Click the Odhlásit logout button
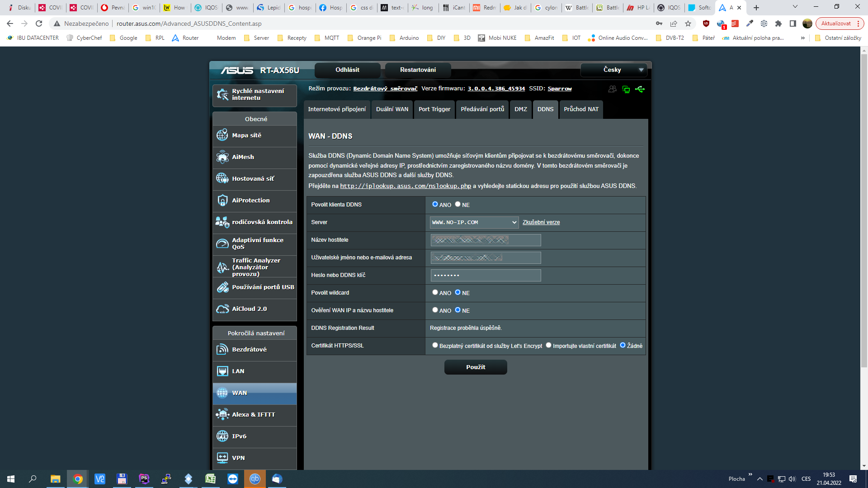Screen dimensions: 868x488 pos(347,70)
